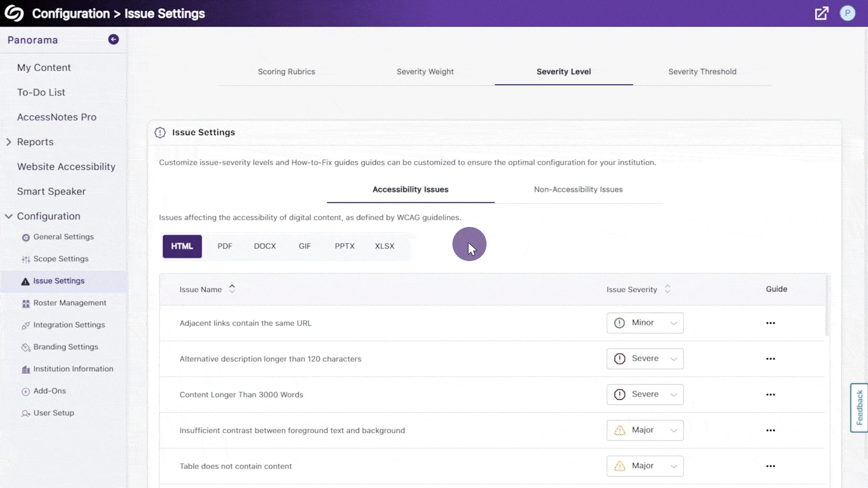The width and height of the screenshot is (868, 488).
Task: Click the YuJa logo icon
Action: click(14, 14)
